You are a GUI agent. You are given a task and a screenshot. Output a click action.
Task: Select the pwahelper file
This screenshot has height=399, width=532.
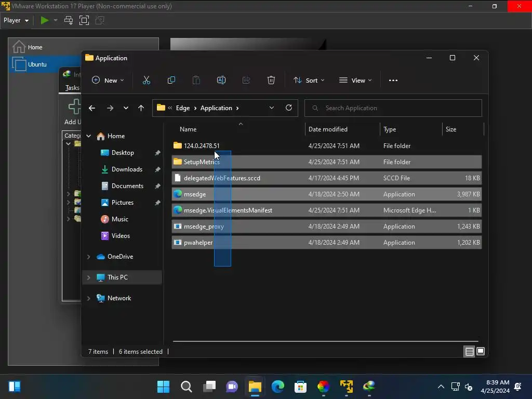coord(326,243)
